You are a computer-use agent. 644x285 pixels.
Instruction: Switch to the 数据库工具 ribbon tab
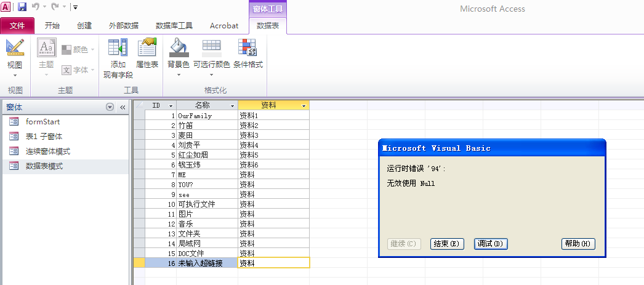point(174,26)
